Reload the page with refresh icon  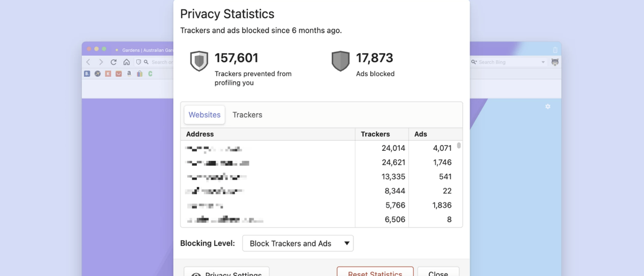(x=114, y=62)
